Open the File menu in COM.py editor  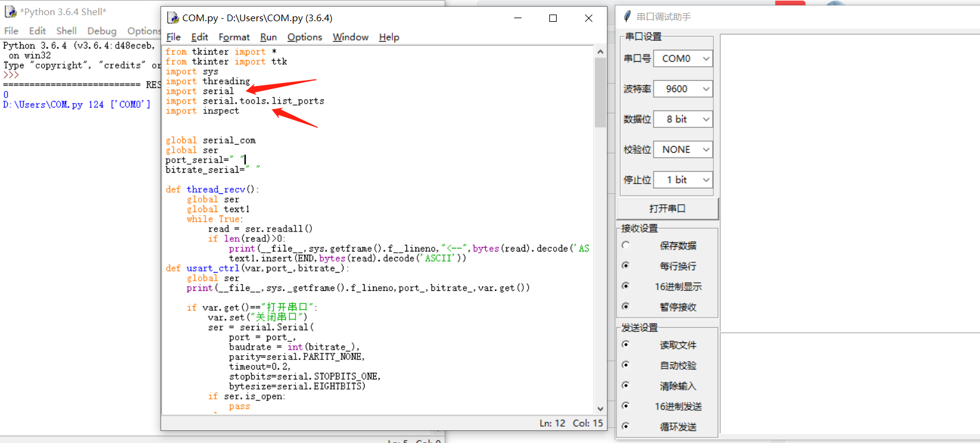point(173,37)
